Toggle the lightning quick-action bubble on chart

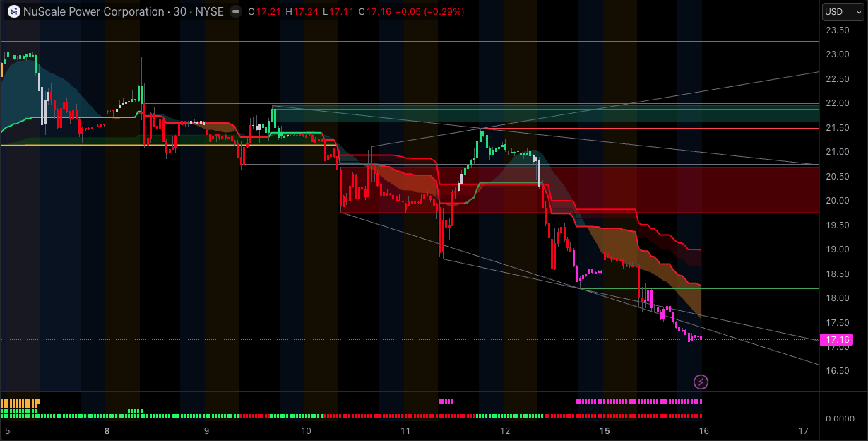coord(700,382)
